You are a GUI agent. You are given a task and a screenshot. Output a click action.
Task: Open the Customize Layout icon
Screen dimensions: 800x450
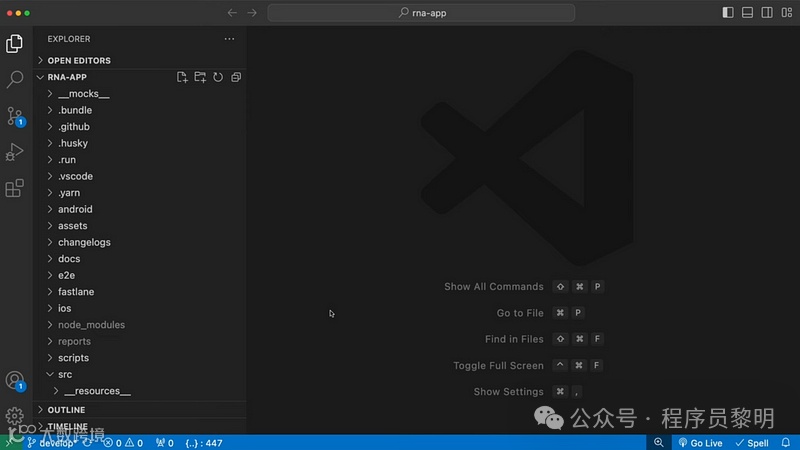pos(787,13)
